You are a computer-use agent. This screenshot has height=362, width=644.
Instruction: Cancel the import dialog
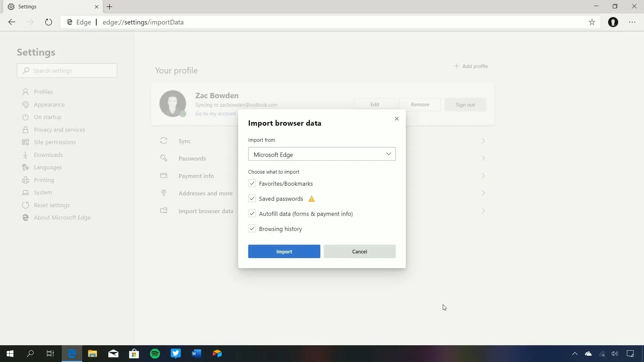[360, 251]
